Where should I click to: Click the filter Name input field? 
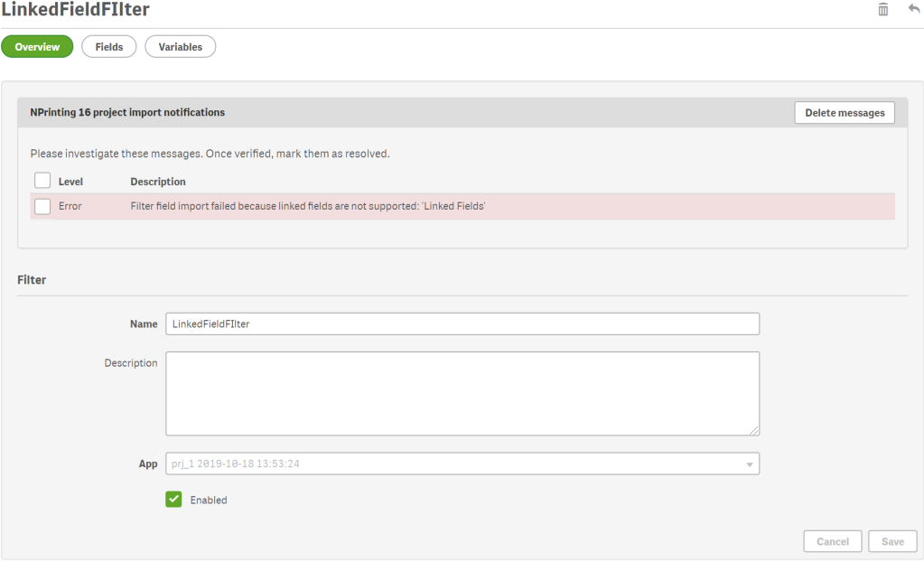(x=462, y=323)
